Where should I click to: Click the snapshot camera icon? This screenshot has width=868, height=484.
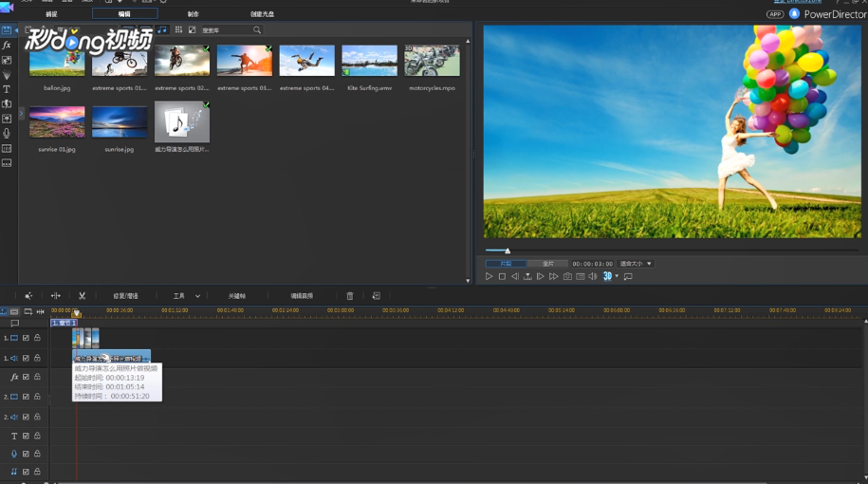[567, 276]
